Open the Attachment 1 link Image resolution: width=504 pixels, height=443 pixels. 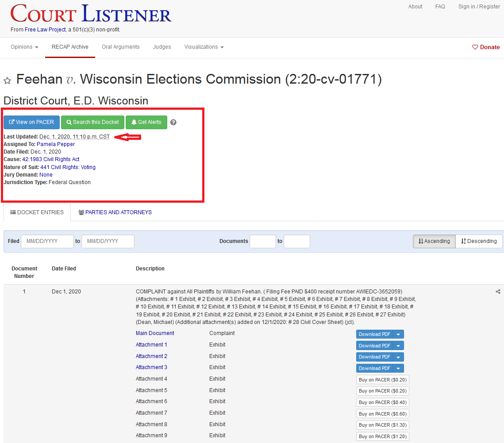pyautogui.click(x=151, y=345)
